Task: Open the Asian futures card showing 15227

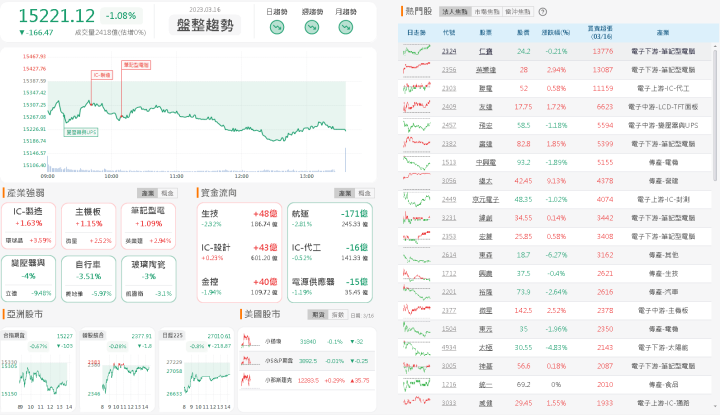Action: click(x=38, y=370)
